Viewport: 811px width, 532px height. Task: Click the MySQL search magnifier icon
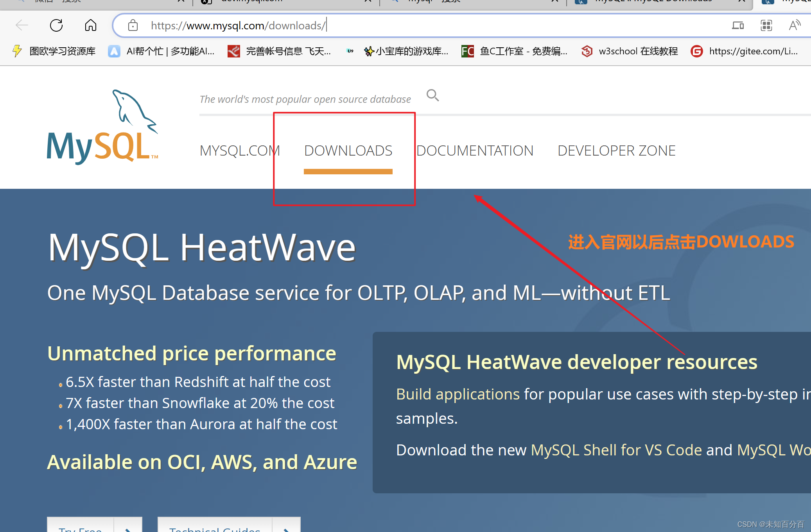432,95
